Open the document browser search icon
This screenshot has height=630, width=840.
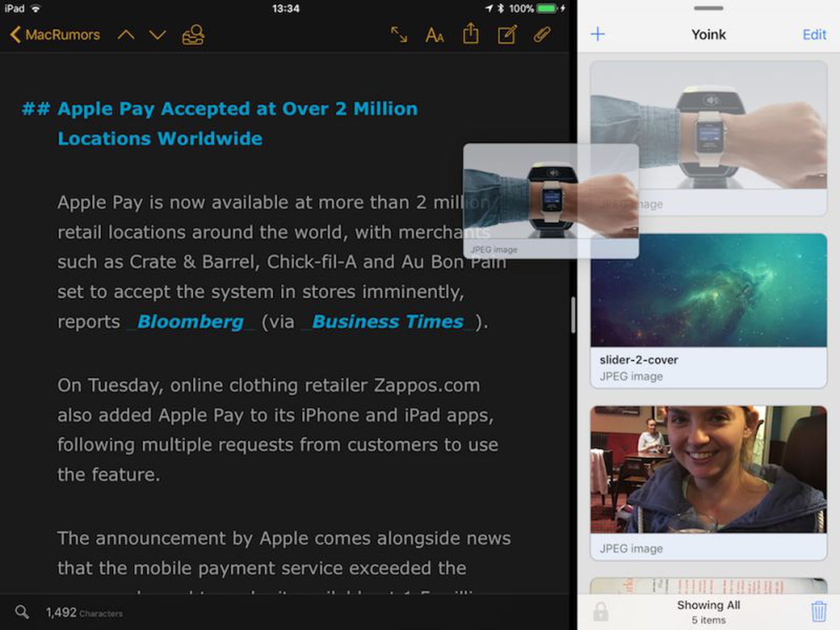click(192, 35)
